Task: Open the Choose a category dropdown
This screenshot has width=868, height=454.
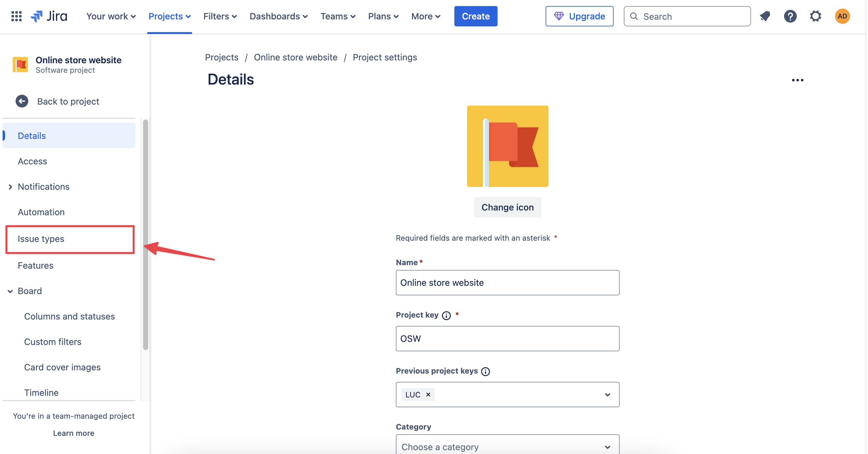Action: coord(507,446)
